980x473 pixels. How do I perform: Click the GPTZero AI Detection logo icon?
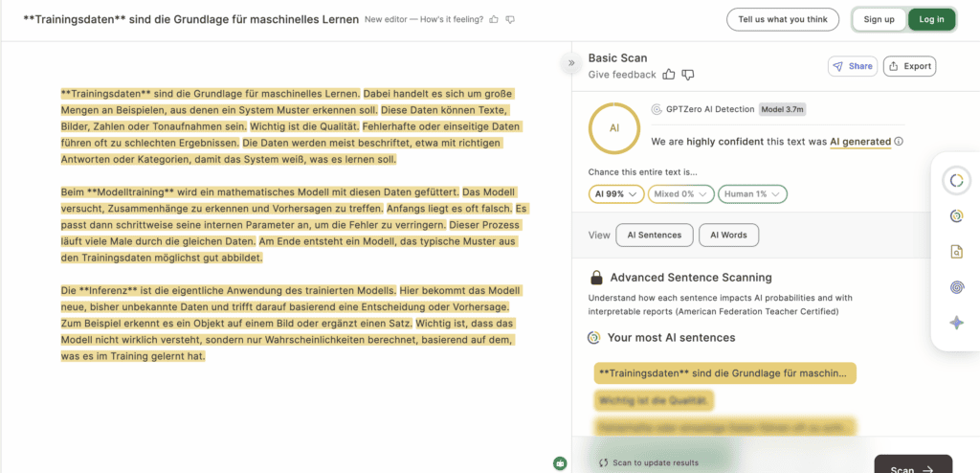point(657,109)
